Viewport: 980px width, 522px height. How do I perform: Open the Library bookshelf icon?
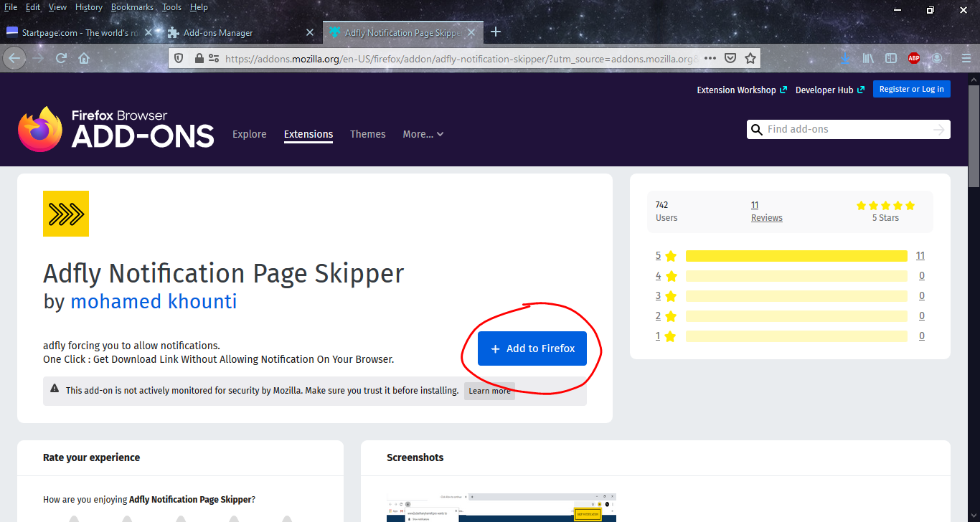coord(868,58)
